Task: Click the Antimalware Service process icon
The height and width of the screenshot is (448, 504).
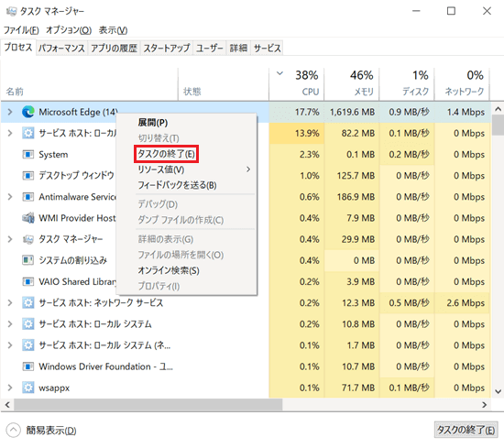Action: 28,197
